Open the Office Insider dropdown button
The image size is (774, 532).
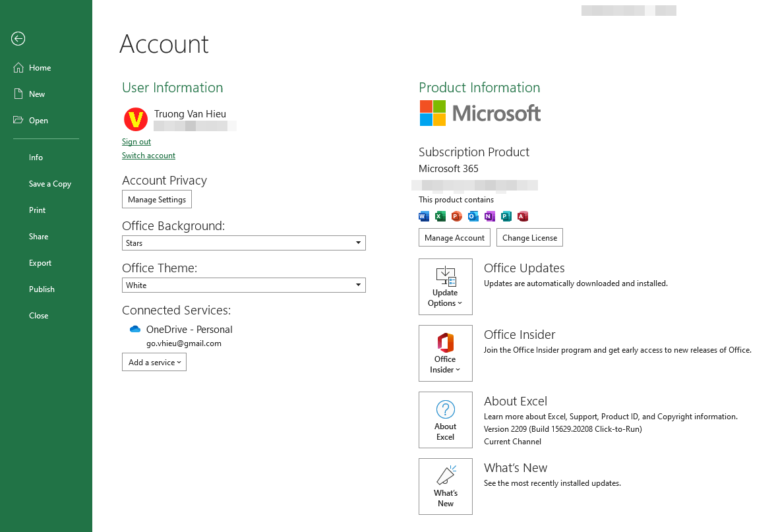pos(445,353)
